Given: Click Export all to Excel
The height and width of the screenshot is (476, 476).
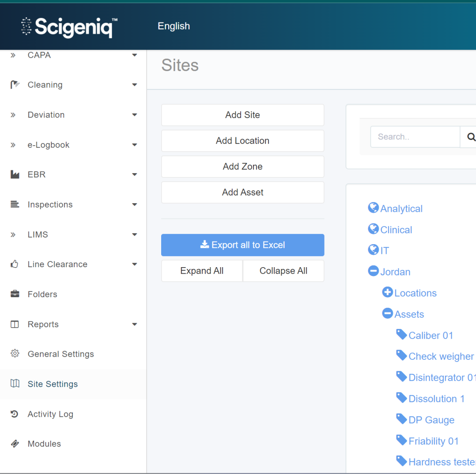Looking at the screenshot, I should [242, 245].
